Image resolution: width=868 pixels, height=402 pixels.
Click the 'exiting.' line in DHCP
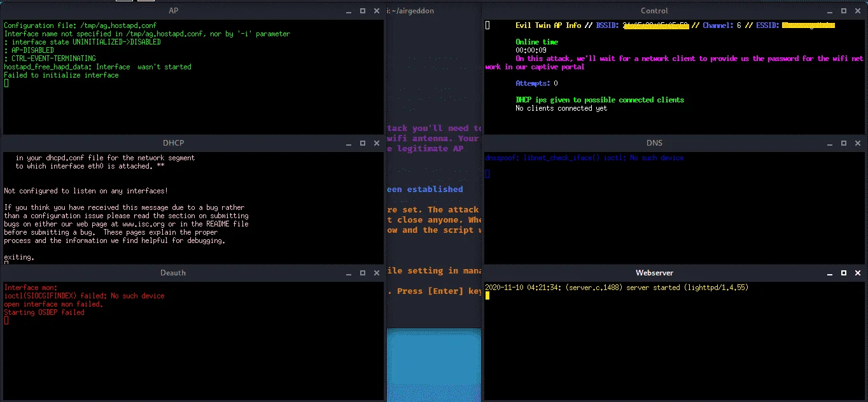tap(19, 258)
